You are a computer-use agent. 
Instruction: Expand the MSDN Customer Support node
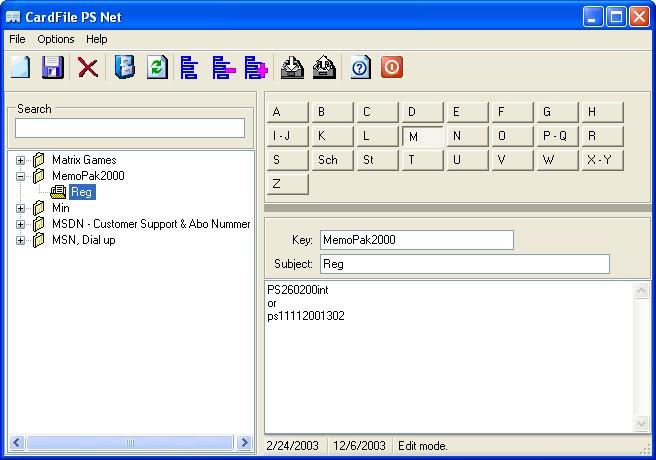click(20, 224)
